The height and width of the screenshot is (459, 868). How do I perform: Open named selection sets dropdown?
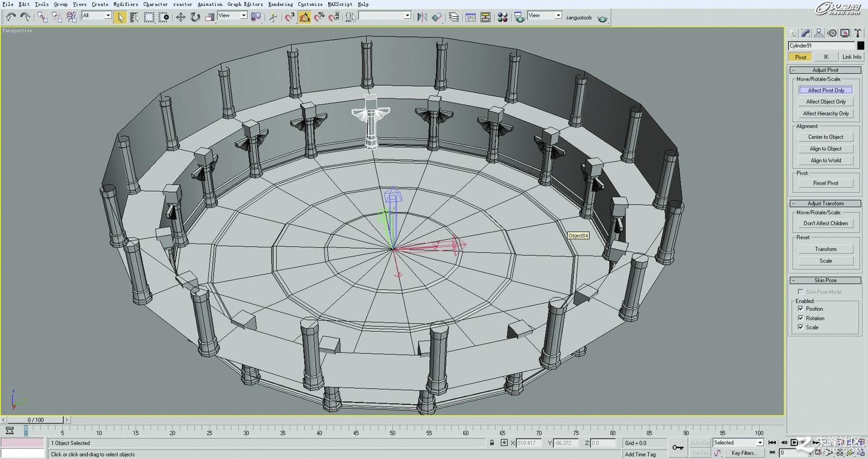[385, 15]
